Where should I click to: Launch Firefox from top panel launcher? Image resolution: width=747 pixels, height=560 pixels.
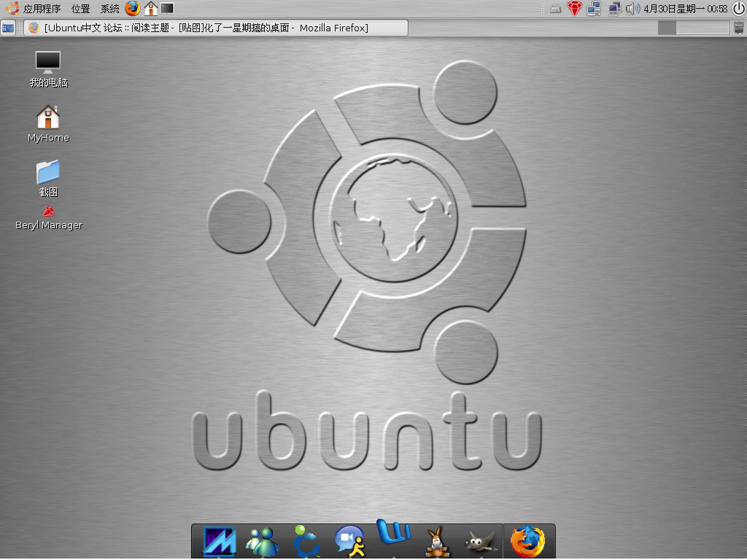pos(133,8)
